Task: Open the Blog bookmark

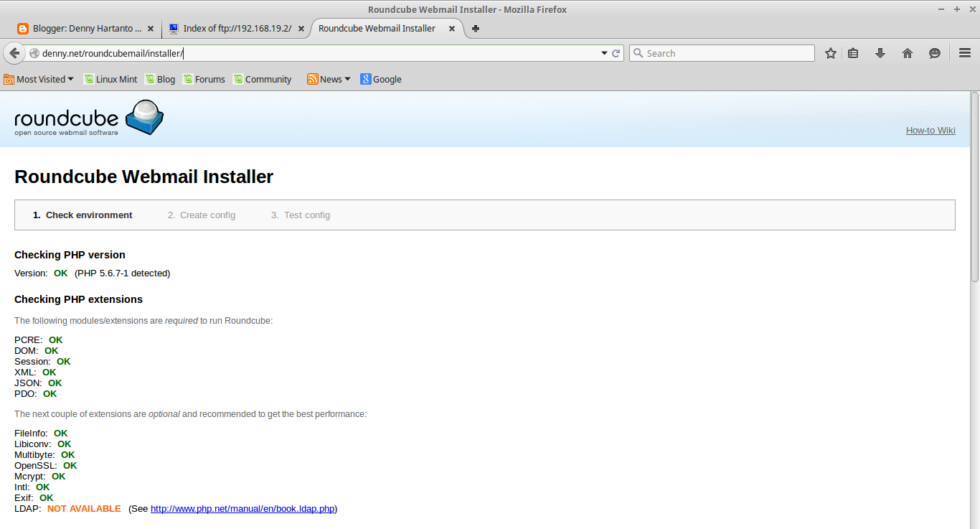Action: pos(160,79)
